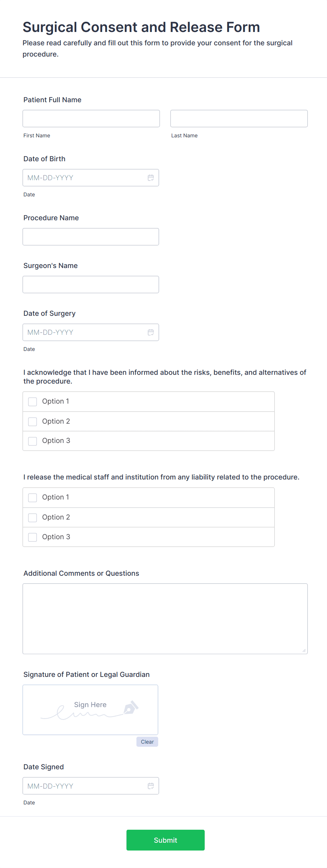
Task: Click the Last Name input field
Action: [x=239, y=118]
